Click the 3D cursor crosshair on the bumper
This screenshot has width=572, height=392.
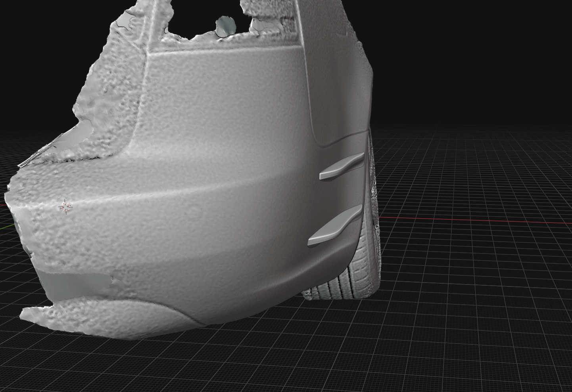tap(65, 207)
